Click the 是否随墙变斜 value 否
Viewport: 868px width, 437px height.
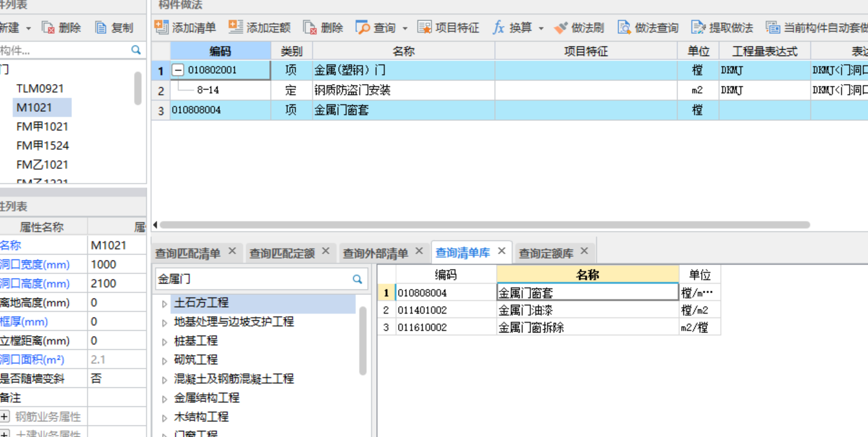coord(117,378)
